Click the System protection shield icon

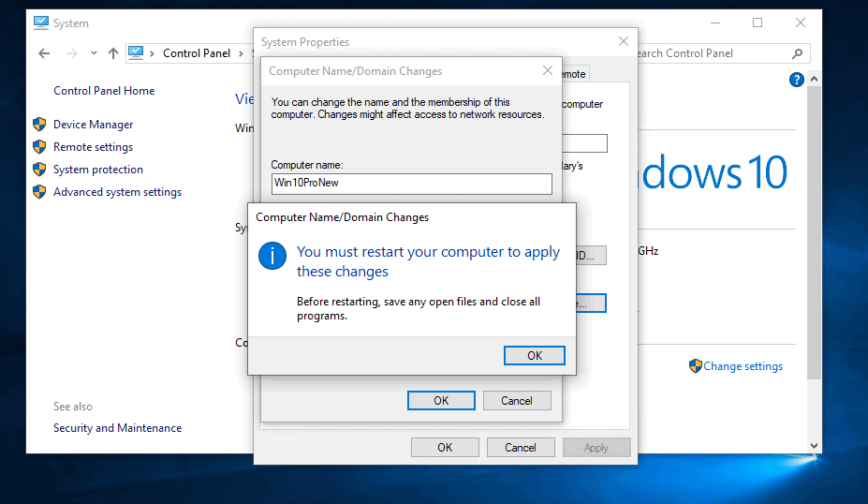39,169
